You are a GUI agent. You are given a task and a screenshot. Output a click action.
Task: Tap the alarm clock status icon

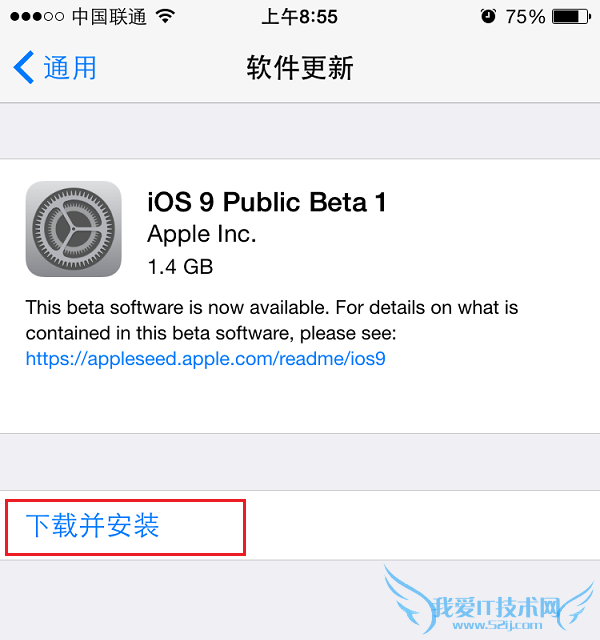click(488, 16)
